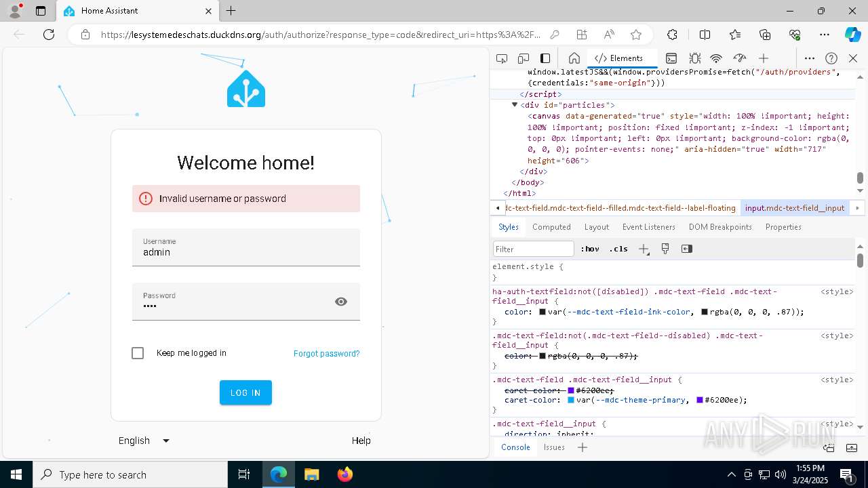Image resolution: width=868 pixels, height=488 pixels.
Task: Click the Windows Start button
Action: tap(16, 474)
